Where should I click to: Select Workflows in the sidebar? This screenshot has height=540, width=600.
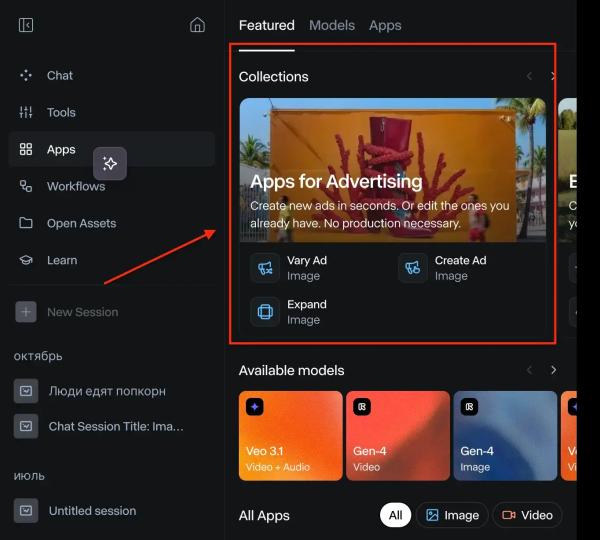click(x=75, y=186)
